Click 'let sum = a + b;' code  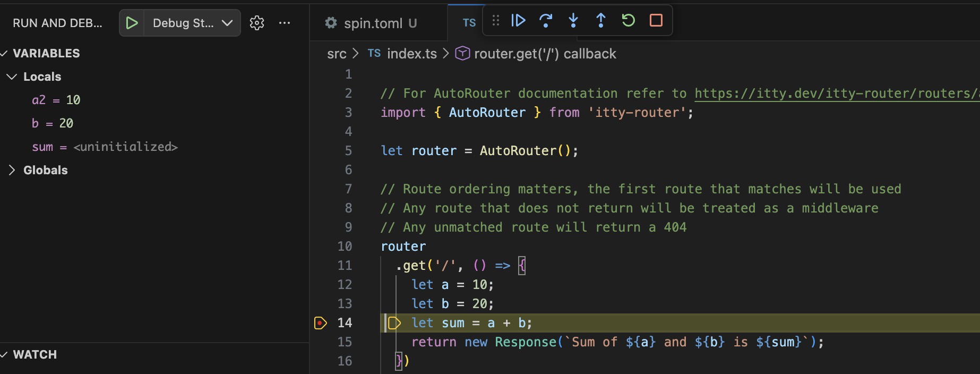pos(472,323)
